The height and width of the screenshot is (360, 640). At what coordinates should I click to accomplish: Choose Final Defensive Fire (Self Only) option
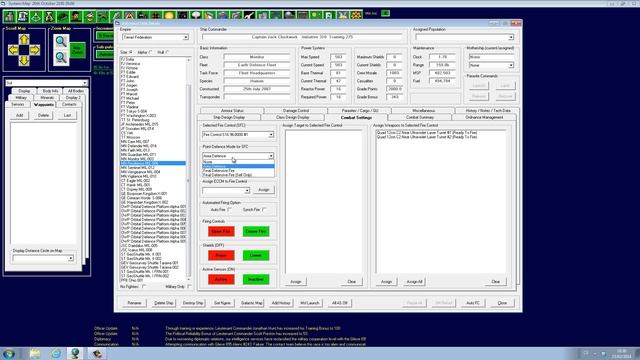point(238,175)
